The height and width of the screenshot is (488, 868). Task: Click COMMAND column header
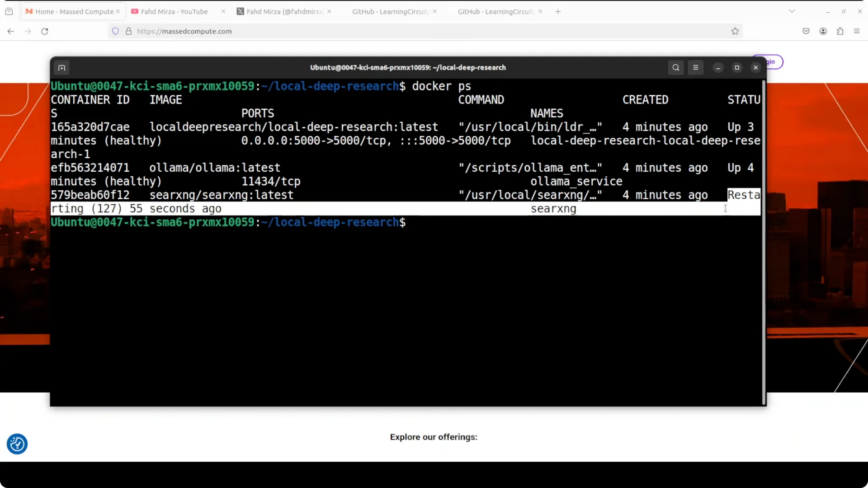pos(481,100)
